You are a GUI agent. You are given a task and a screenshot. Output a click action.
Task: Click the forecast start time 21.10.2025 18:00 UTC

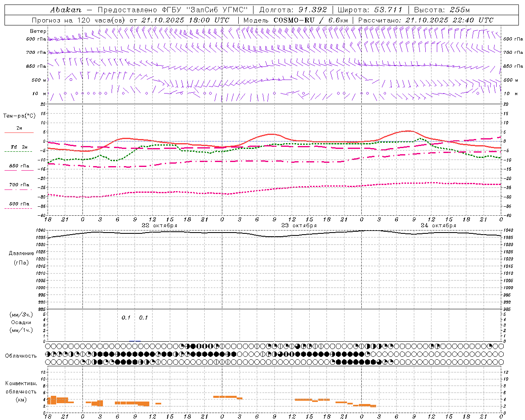point(185,20)
